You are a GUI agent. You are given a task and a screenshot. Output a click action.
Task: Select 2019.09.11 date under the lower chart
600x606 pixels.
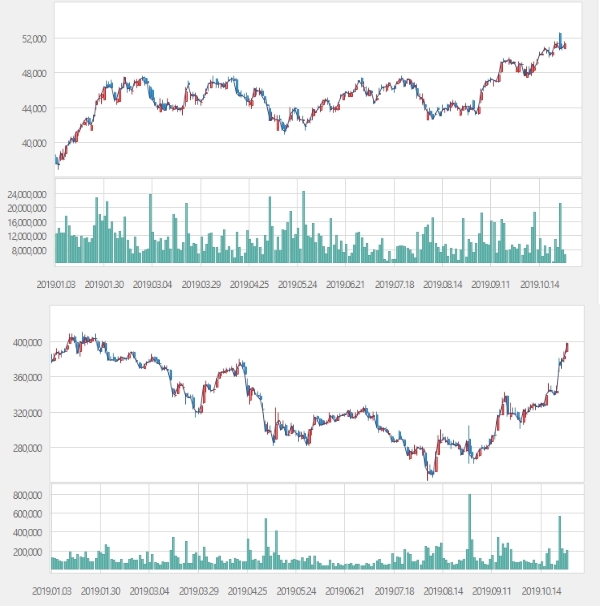click(492, 591)
